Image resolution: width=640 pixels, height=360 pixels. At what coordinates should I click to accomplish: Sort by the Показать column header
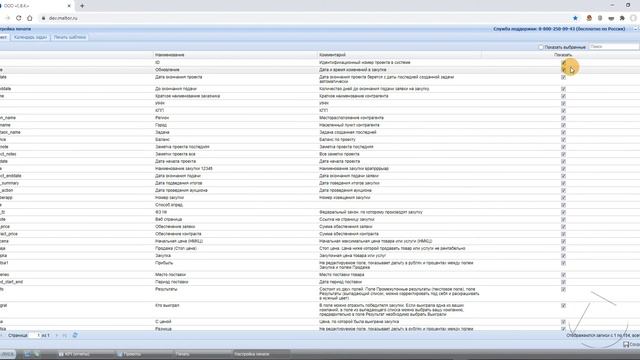pyautogui.click(x=563, y=55)
